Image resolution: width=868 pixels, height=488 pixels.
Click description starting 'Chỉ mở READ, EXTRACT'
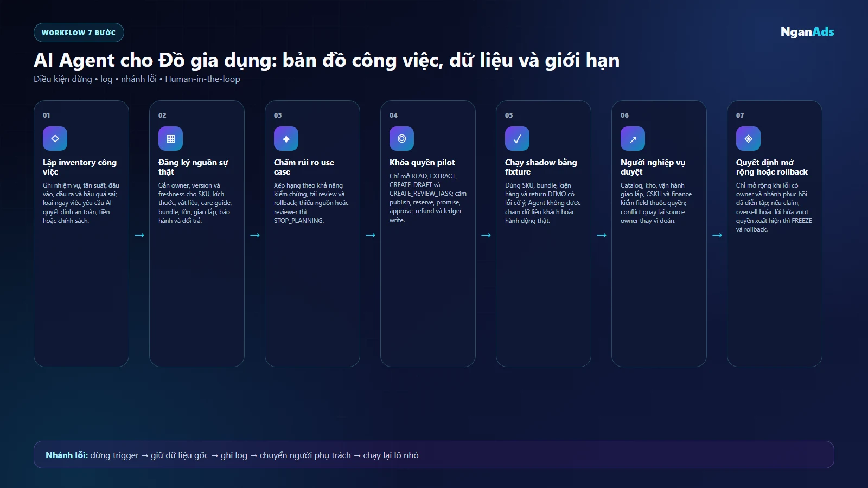click(428, 198)
